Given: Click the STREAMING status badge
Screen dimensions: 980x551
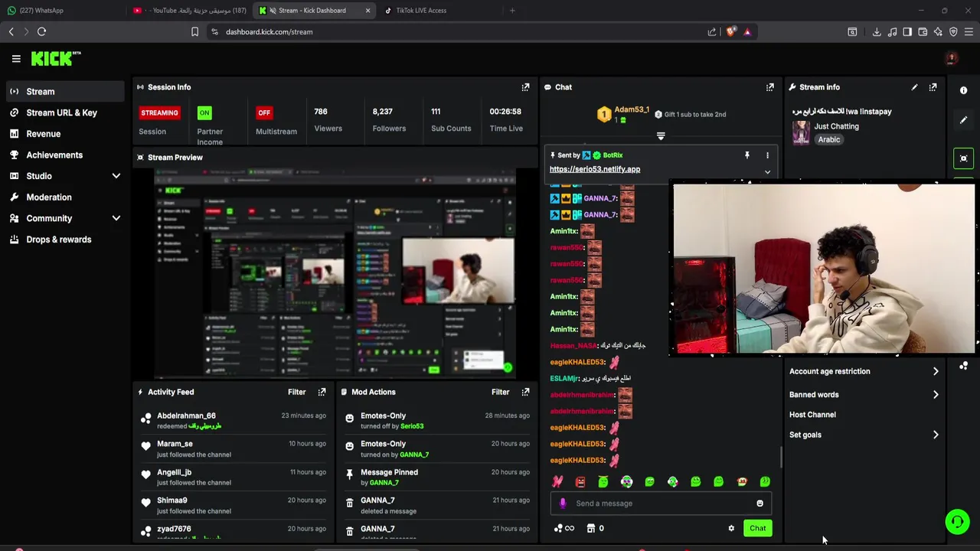Looking at the screenshot, I should pyautogui.click(x=159, y=112).
